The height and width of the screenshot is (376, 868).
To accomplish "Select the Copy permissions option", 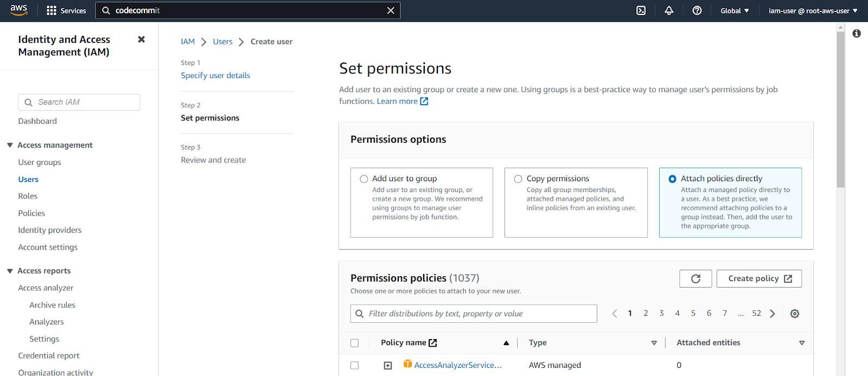I will click(x=518, y=179).
